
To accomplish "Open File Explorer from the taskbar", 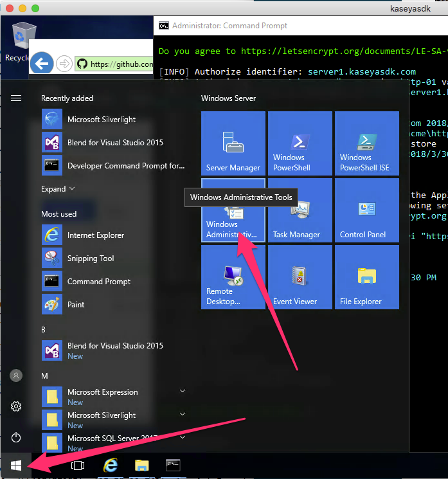I will coord(141,465).
